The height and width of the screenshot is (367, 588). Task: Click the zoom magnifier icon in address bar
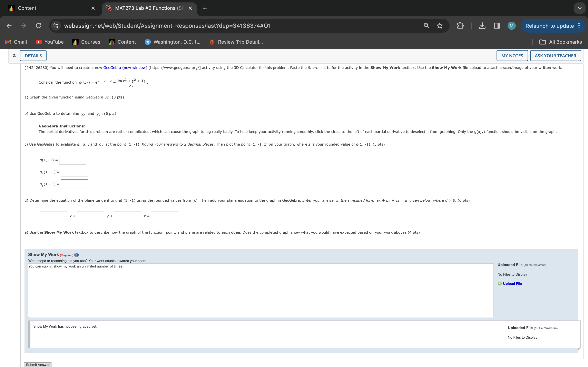(x=427, y=26)
